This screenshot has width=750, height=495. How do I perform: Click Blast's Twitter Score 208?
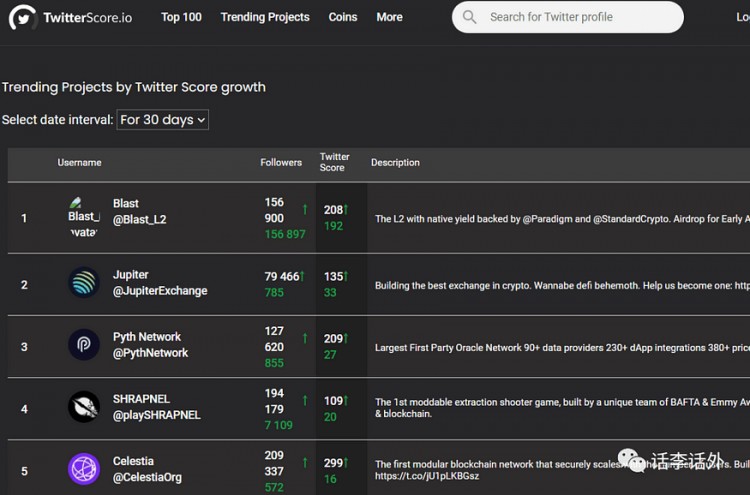(333, 210)
